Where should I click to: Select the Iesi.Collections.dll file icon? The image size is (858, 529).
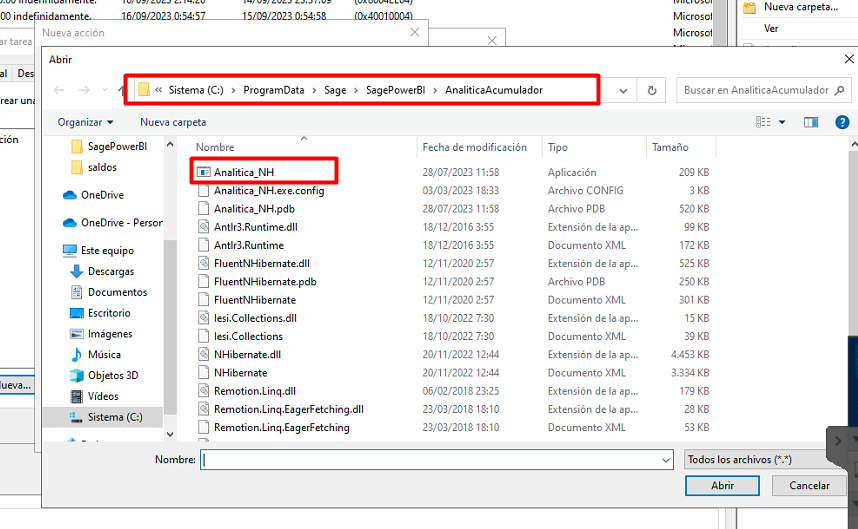(204, 318)
